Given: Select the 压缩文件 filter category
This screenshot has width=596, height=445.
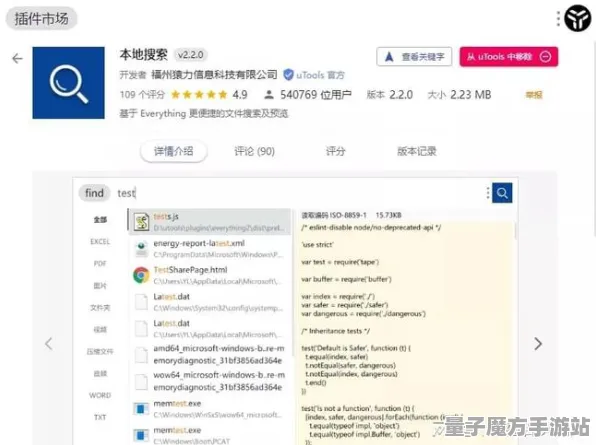Looking at the screenshot, I should click(100, 352).
